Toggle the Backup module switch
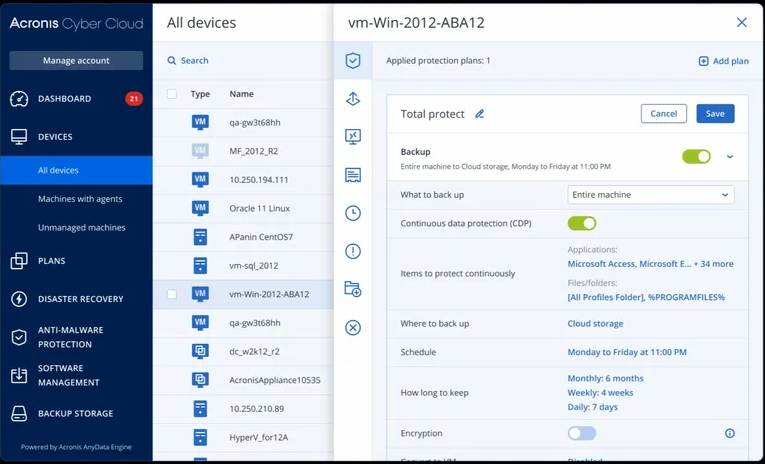This screenshot has width=765, height=464. click(696, 157)
